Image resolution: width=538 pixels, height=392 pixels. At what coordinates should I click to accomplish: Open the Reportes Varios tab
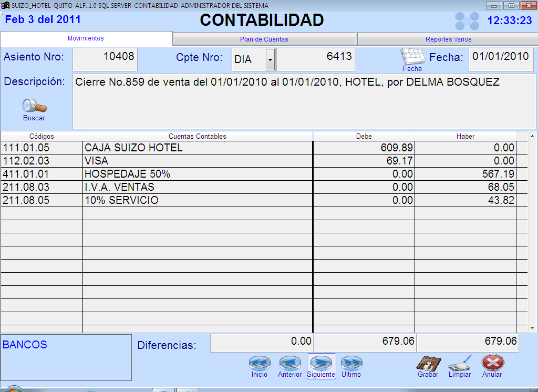click(448, 39)
